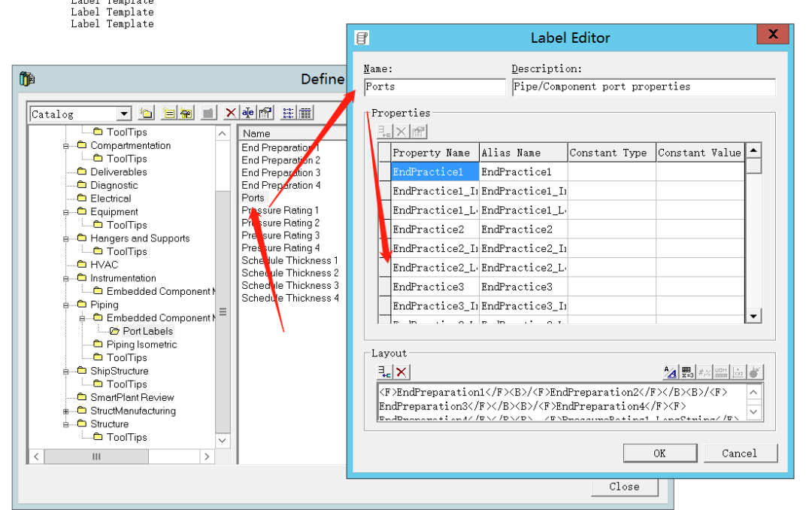Open the font format icon in Layout toolbar

671,372
